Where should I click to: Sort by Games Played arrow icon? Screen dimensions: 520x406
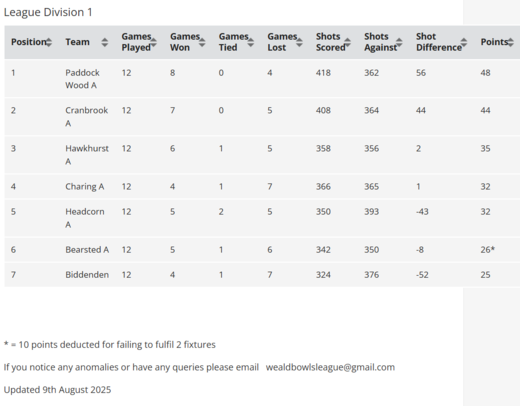154,42
